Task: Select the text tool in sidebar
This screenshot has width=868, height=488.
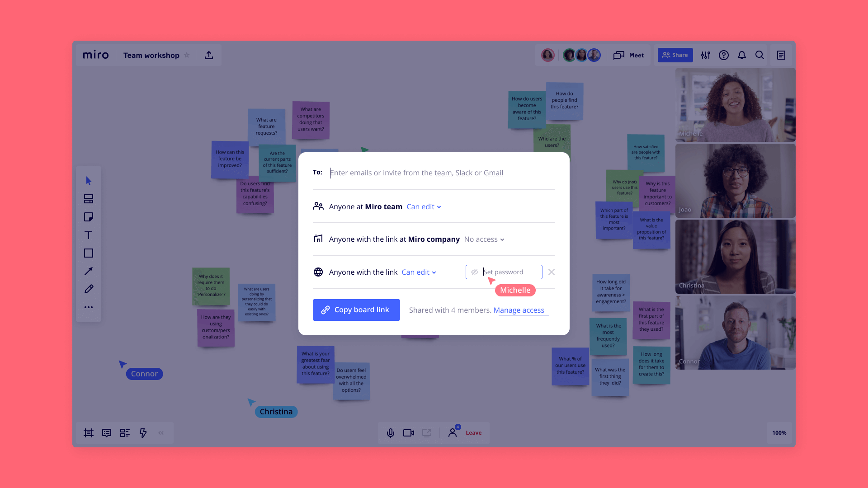Action: (x=88, y=235)
